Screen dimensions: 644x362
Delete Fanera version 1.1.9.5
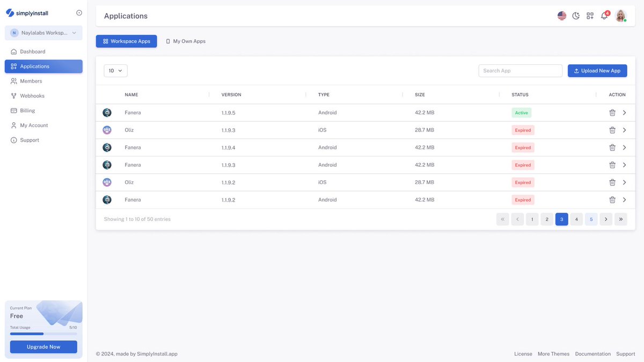point(612,113)
